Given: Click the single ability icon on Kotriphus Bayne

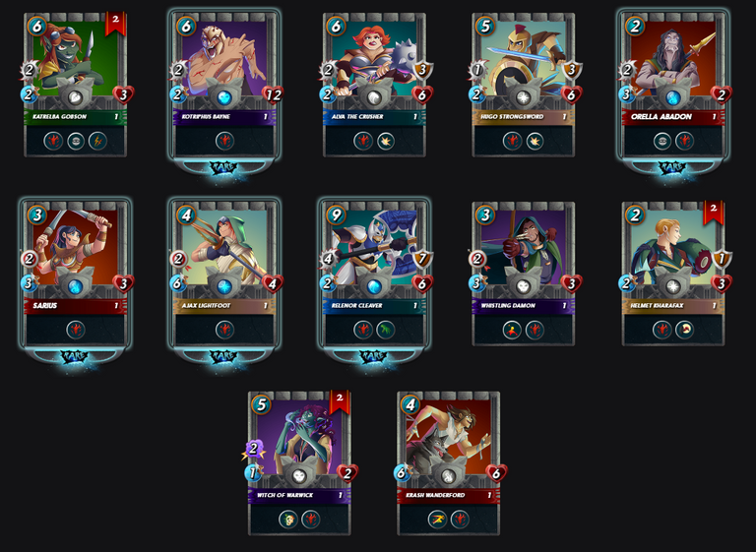Looking at the screenshot, I should point(224,142).
